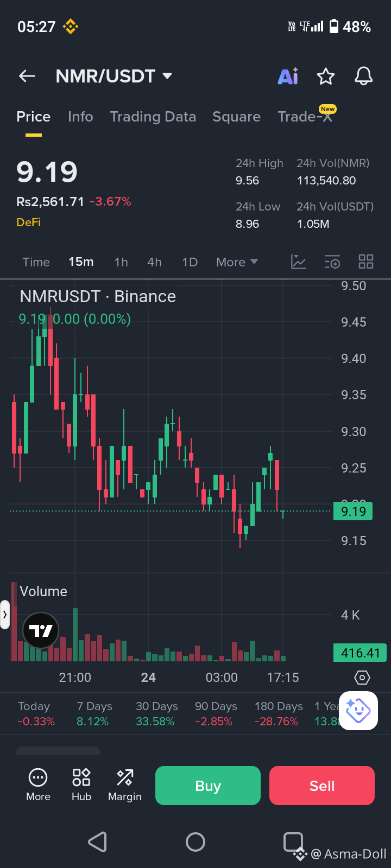Tap the 9.50 price axis label
Image resolution: width=391 pixels, height=868 pixels.
(x=354, y=286)
